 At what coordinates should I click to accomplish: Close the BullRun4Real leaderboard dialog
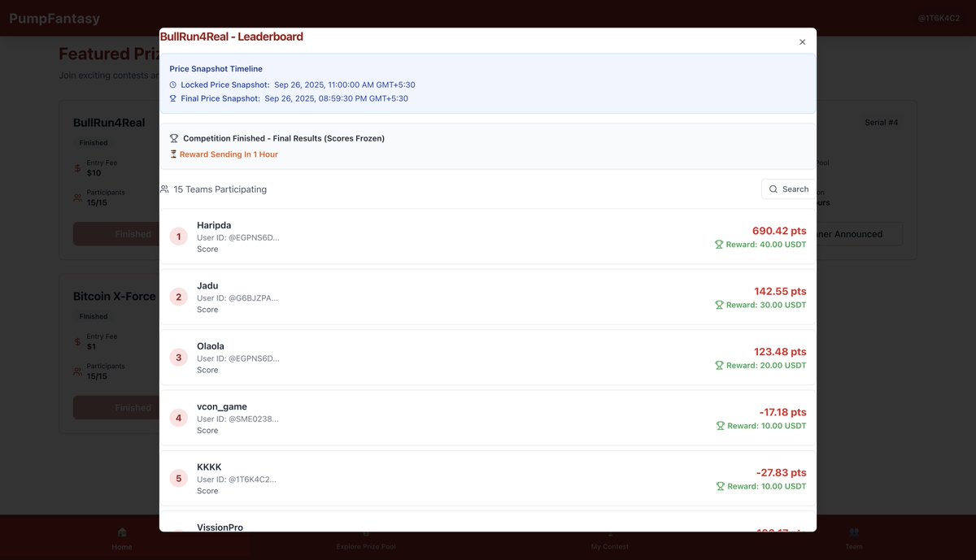click(x=802, y=41)
